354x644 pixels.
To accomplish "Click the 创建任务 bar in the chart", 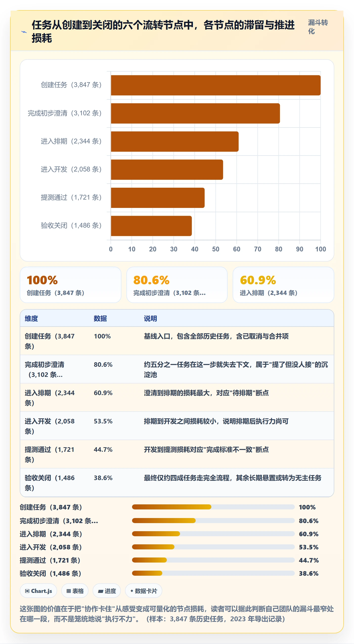I will 216,85.
